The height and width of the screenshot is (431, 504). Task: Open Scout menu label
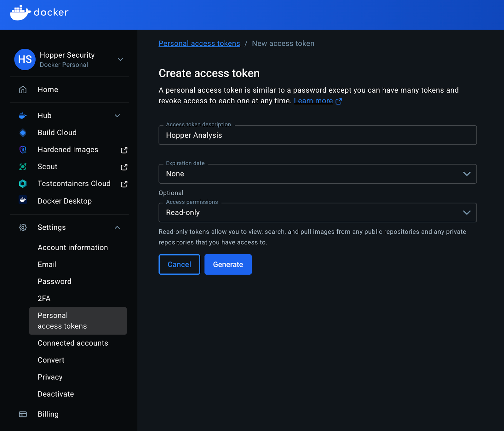[x=47, y=167]
